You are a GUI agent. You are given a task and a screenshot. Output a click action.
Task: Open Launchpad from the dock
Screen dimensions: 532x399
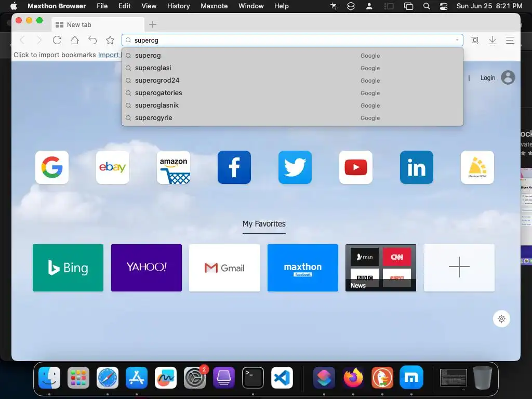click(78, 378)
